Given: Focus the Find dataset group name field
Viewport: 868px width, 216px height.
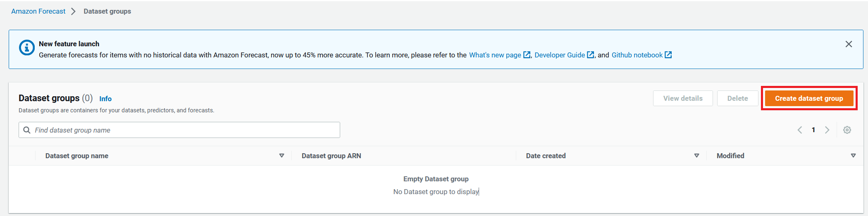Looking at the screenshot, I should click(186, 130).
